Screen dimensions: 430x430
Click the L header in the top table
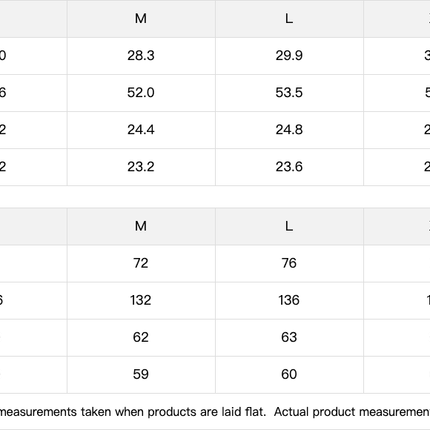click(289, 19)
